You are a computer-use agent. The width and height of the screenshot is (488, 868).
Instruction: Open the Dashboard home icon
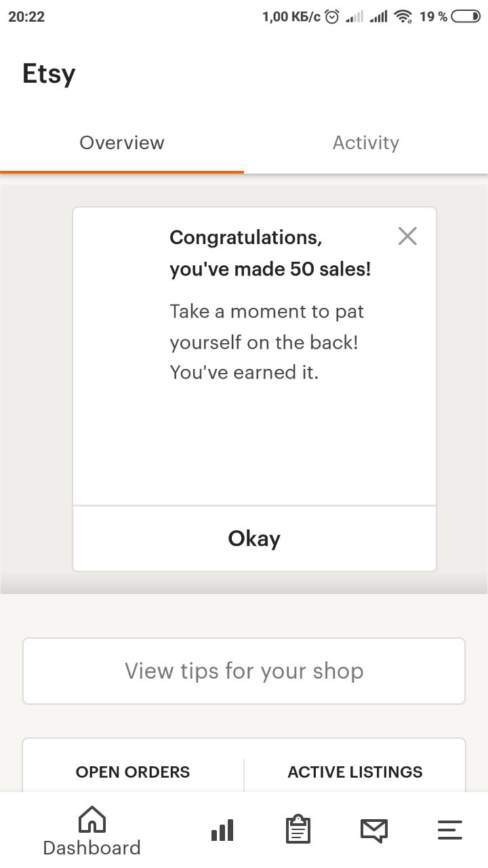click(92, 818)
